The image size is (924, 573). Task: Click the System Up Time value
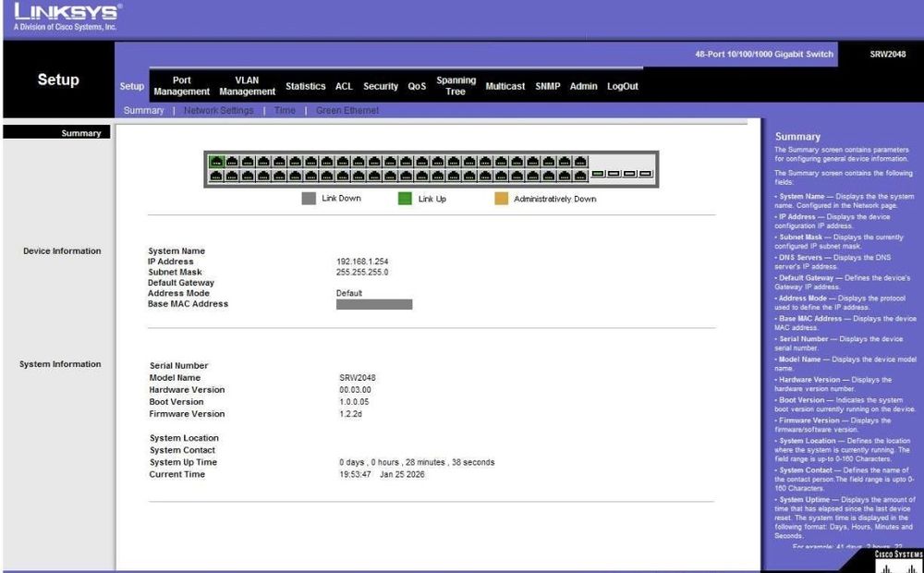(417, 462)
